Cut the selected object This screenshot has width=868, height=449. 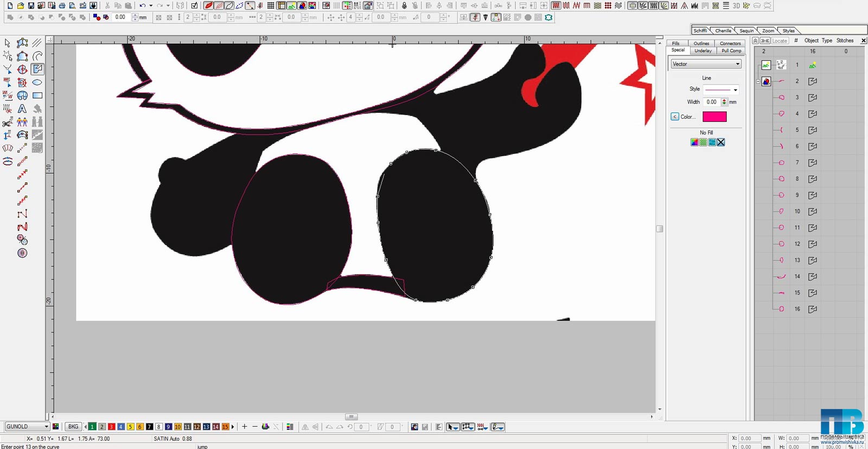point(107,5)
